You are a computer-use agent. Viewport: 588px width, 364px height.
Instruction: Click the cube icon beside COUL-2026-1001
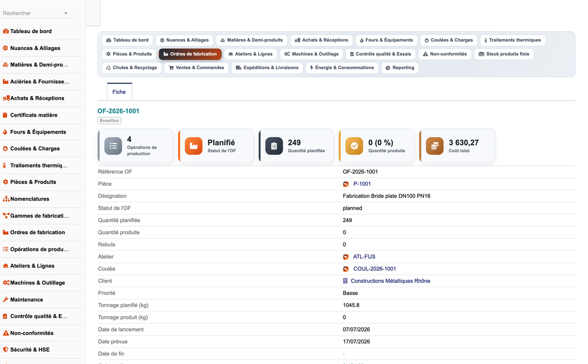click(346, 269)
